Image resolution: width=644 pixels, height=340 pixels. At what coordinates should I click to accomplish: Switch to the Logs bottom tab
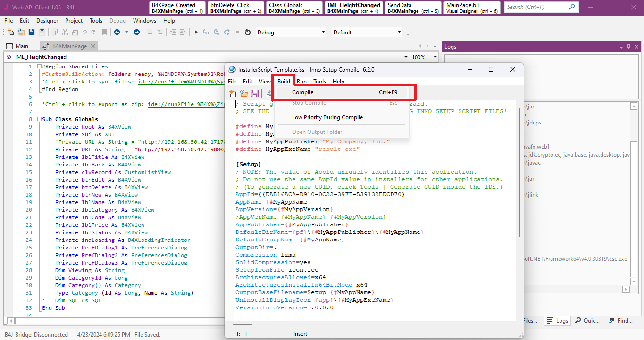[x=557, y=321]
